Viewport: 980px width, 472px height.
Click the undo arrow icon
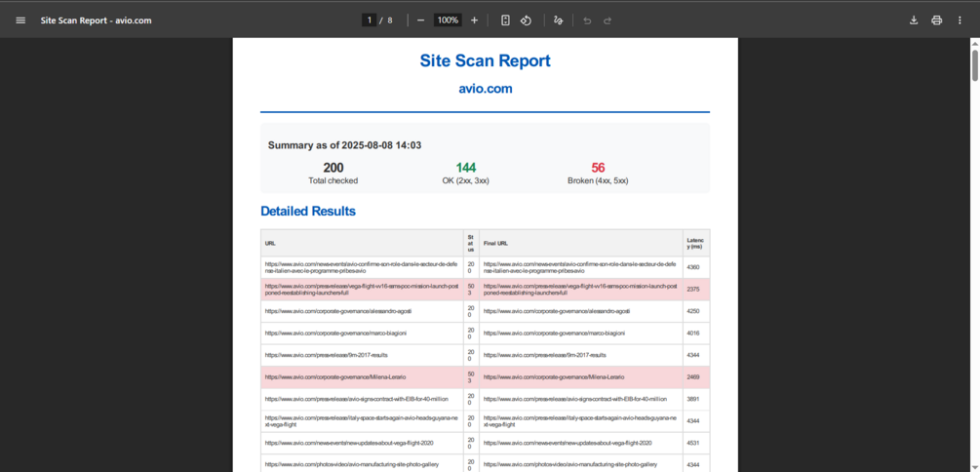[x=587, y=20]
